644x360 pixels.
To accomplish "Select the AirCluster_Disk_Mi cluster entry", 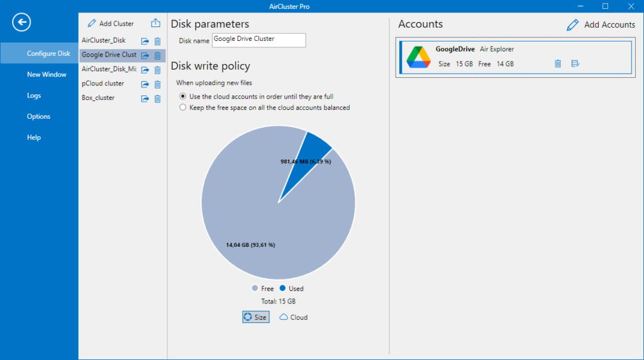I will [x=109, y=69].
